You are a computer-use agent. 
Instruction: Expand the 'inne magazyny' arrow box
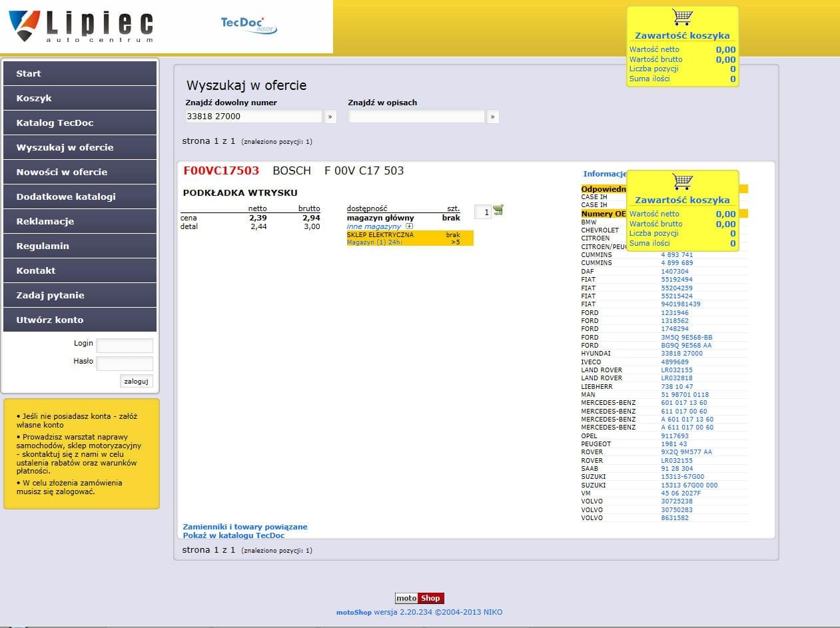coord(410,226)
